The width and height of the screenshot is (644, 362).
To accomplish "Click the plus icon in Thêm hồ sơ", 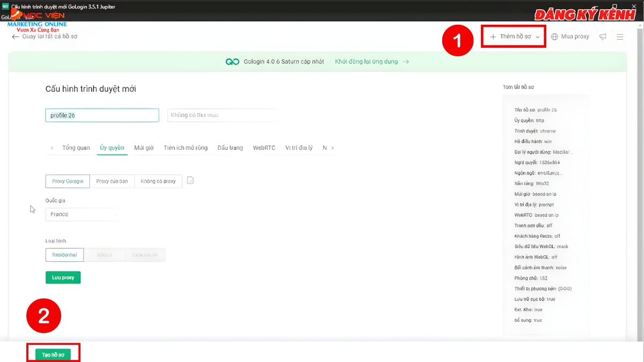I will click(x=493, y=36).
